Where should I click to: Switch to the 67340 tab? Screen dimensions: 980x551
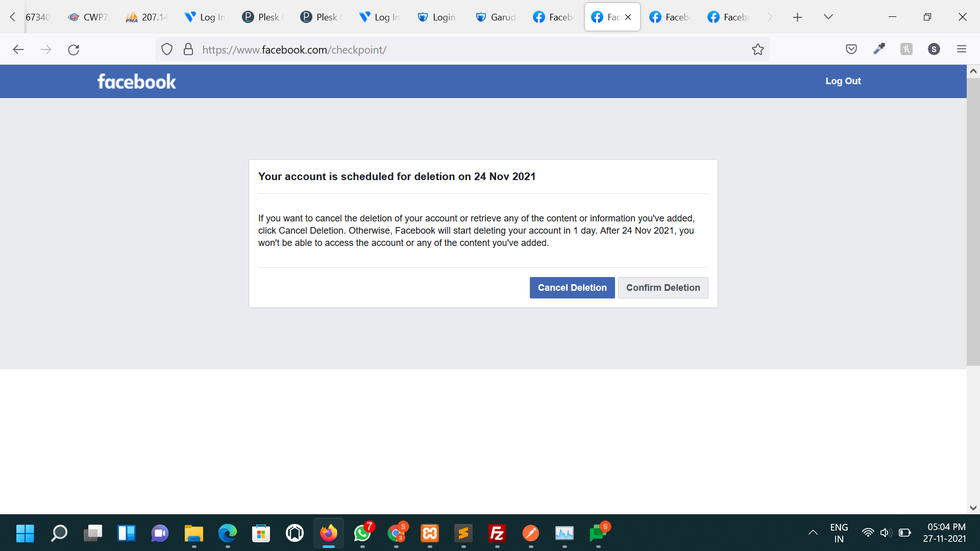[x=39, y=17]
